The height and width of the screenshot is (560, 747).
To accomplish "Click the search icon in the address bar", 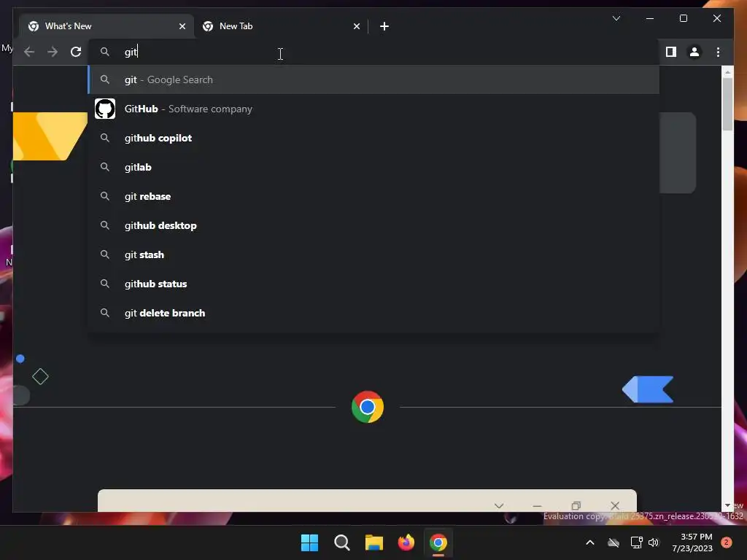I will 105,52.
